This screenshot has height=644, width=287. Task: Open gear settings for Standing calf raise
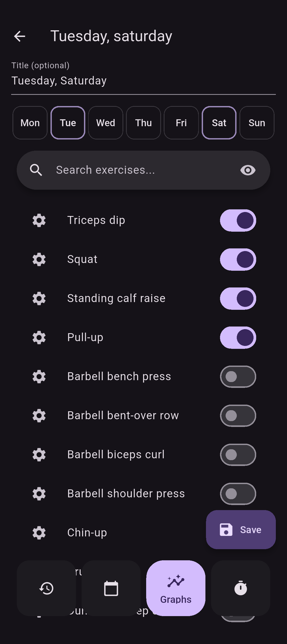click(39, 298)
